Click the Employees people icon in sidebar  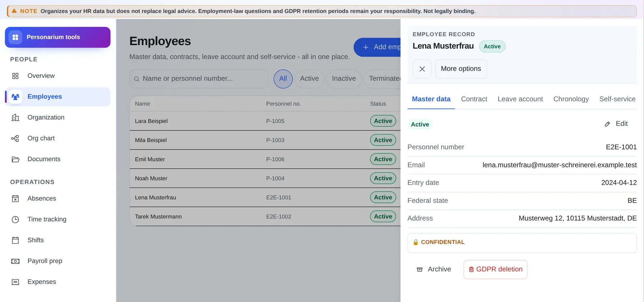pyautogui.click(x=15, y=97)
